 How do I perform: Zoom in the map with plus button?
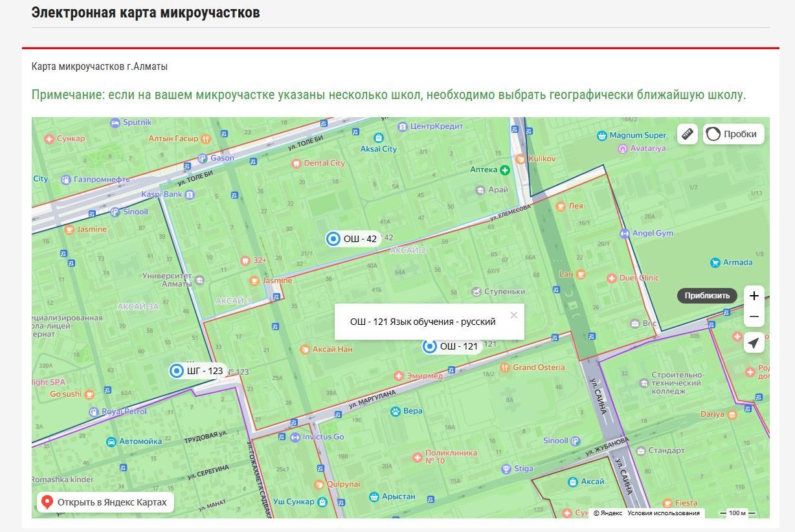(x=754, y=296)
